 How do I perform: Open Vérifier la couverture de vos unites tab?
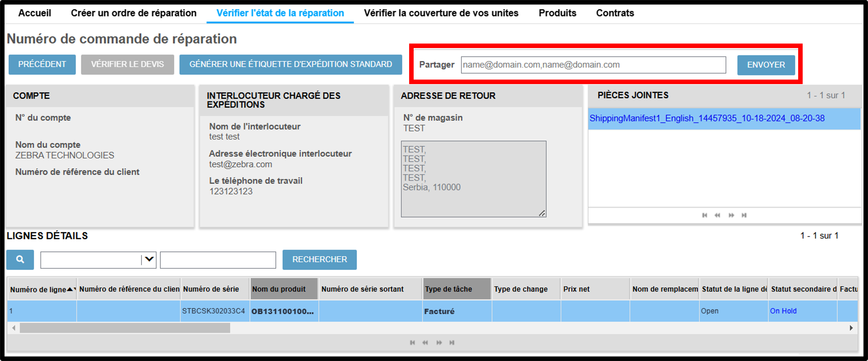441,13
